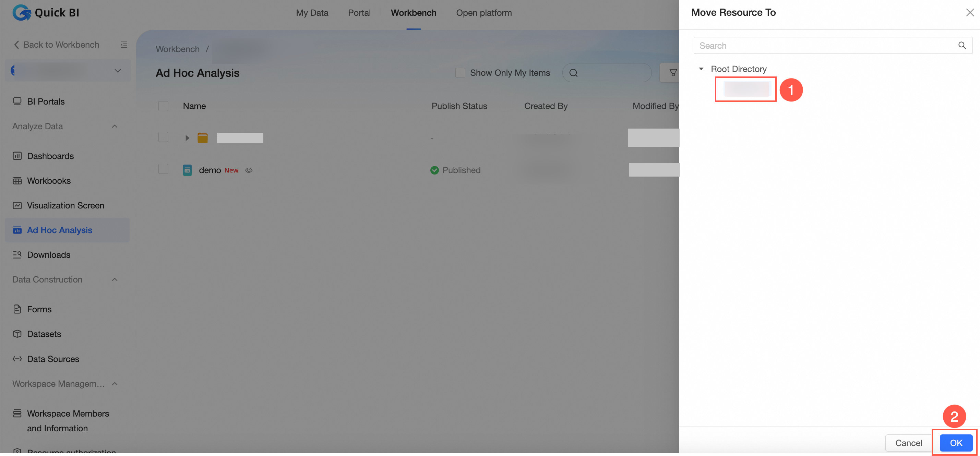
Task: Check the demo row checkbox
Action: [163, 169]
